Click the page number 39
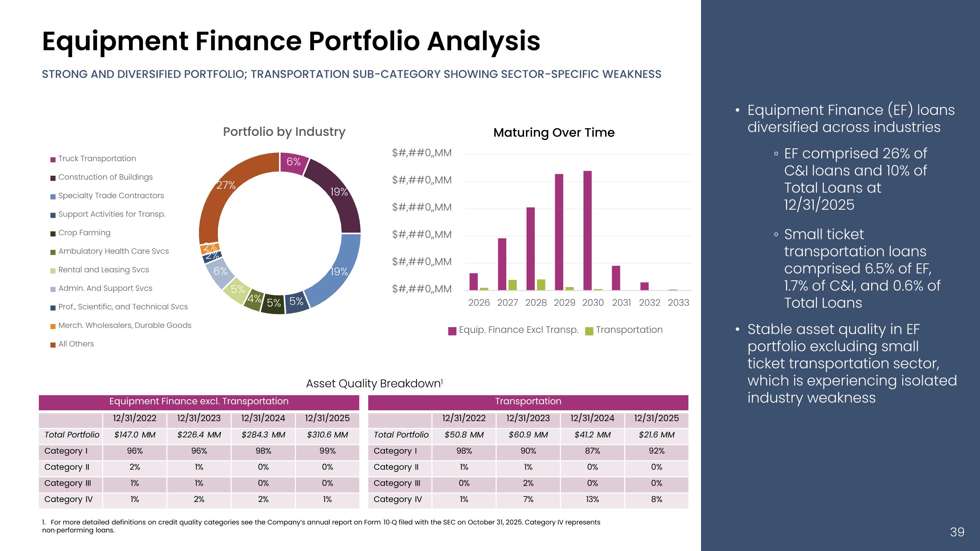980x551 pixels. 957,532
